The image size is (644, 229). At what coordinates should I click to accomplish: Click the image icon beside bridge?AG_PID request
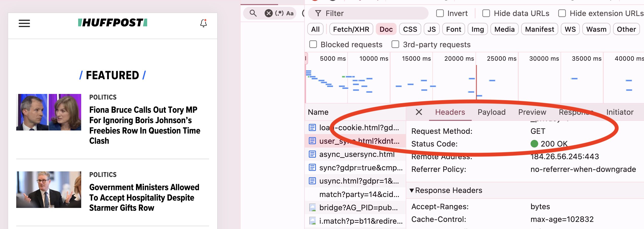point(312,207)
